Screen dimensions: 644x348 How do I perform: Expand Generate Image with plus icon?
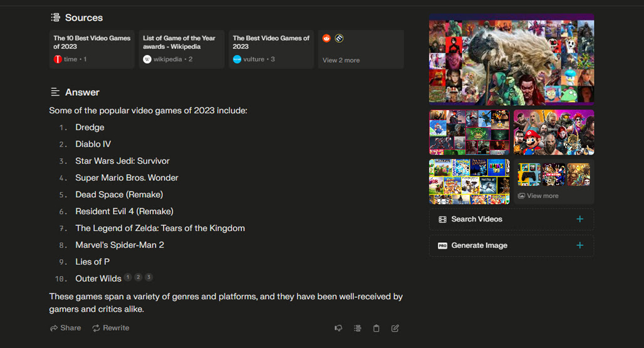tap(579, 245)
